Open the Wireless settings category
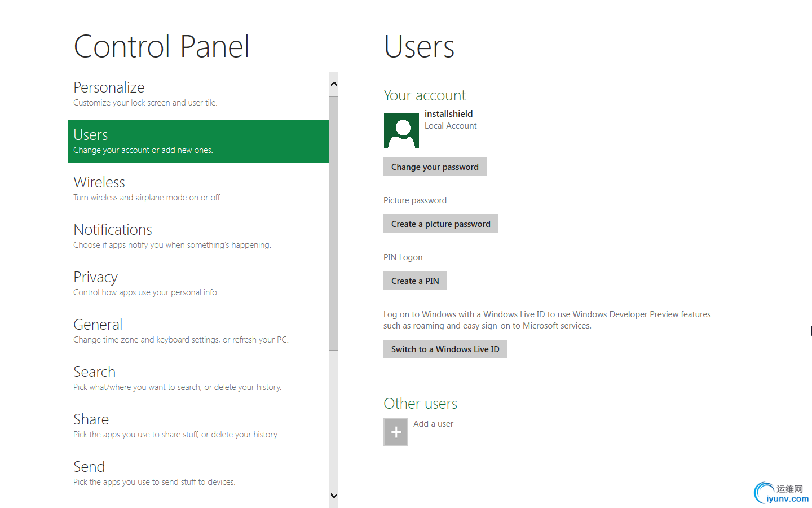Viewport: 812px width, 508px height. point(198,189)
